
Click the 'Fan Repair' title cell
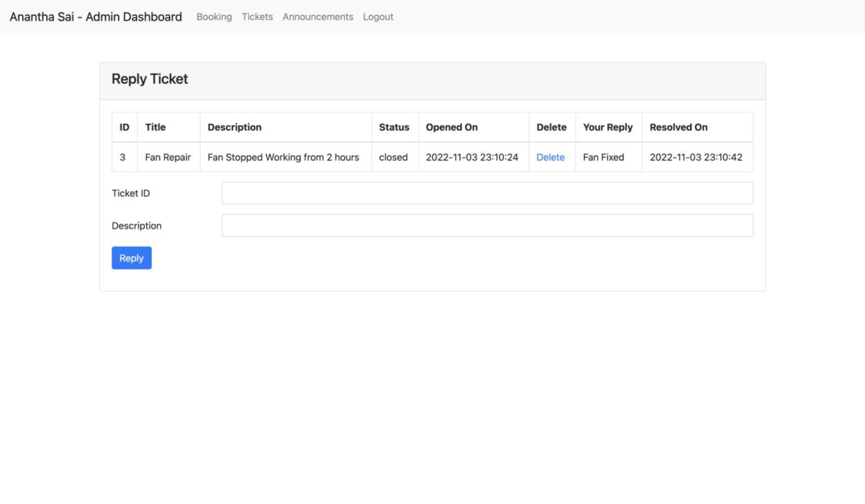point(169,157)
